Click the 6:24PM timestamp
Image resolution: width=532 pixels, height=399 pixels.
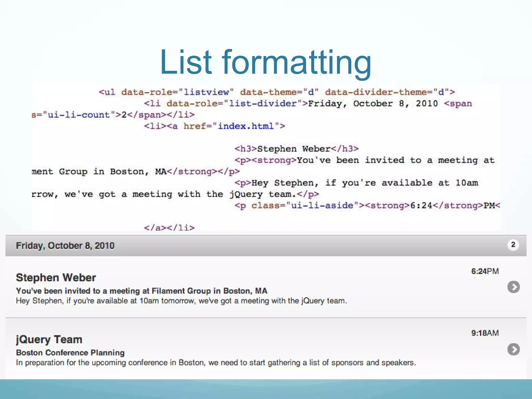coord(485,271)
